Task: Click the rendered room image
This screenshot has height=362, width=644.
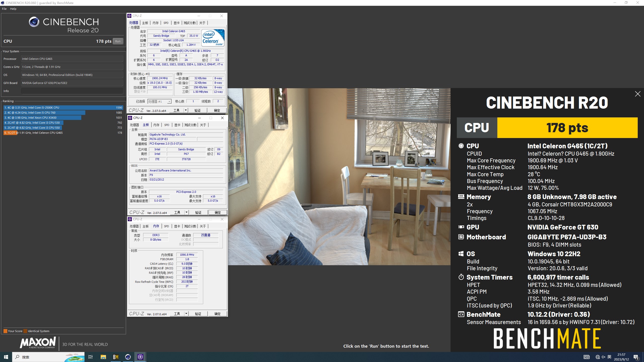Action: pos(339,176)
